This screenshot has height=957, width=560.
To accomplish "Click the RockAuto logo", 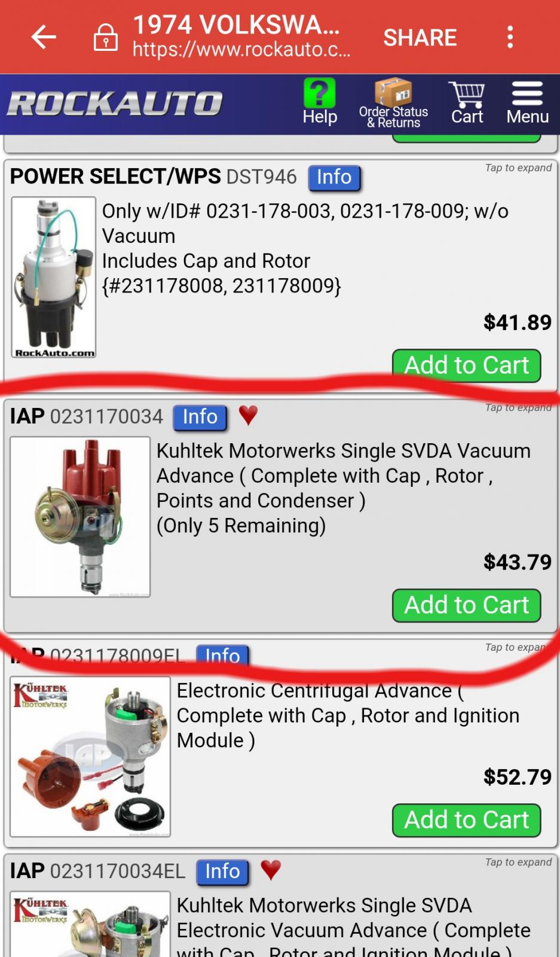I will point(115,103).
